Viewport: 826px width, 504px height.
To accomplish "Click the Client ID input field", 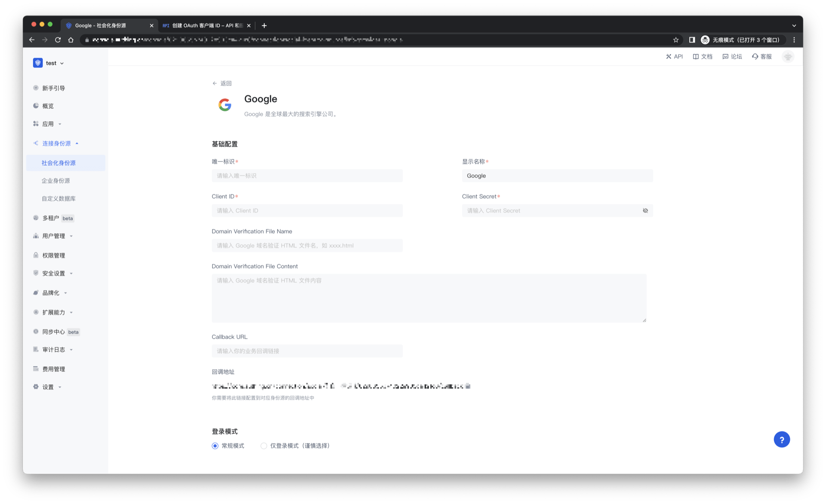I will click(x=307, y=211).
